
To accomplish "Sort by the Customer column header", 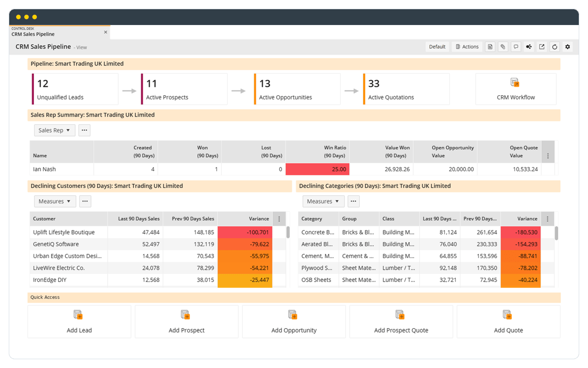I will pos(69,219).
